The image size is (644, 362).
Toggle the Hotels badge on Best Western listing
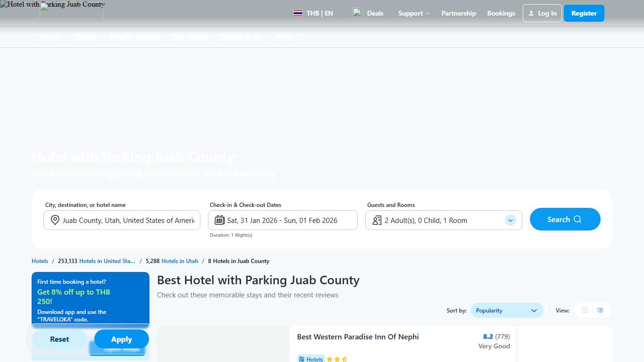coord(311,359)
